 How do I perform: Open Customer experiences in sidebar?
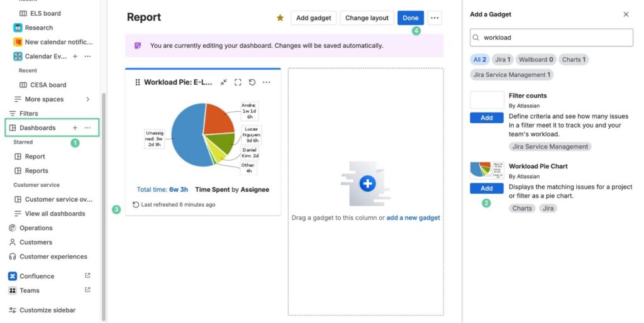tap(53, 256)
